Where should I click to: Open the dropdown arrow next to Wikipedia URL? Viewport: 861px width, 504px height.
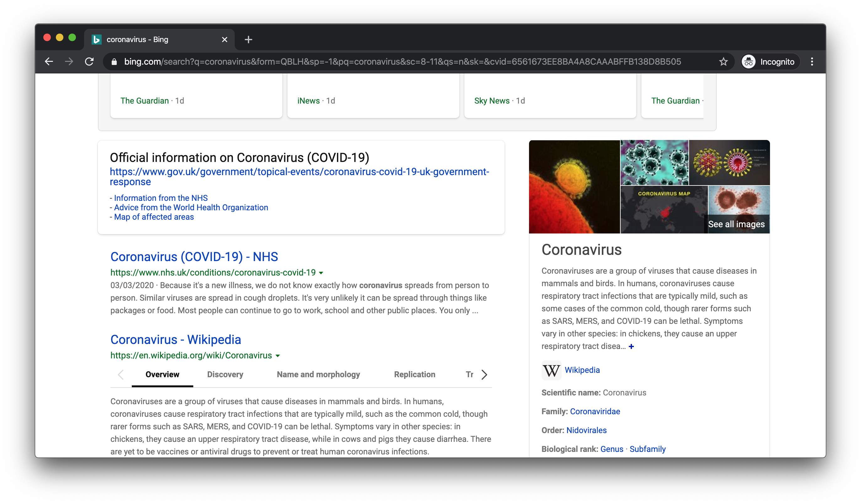coord(277,355)
